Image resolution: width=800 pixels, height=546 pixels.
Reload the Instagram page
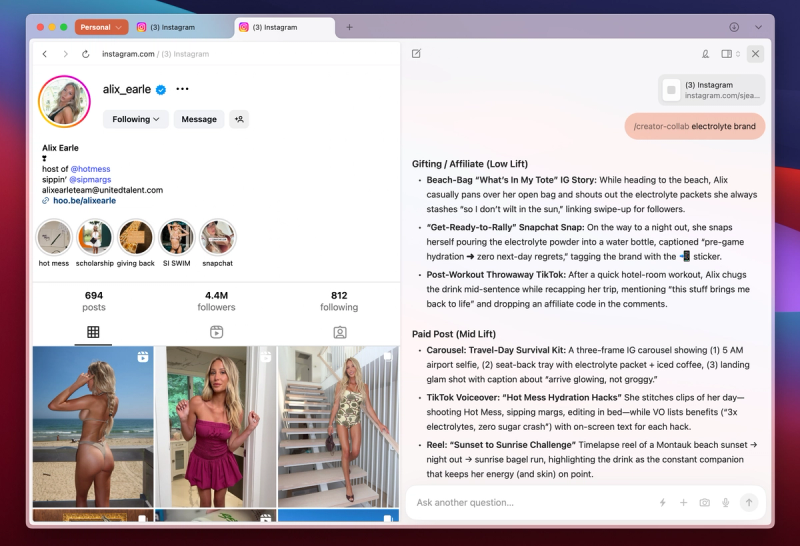(86, 54)
